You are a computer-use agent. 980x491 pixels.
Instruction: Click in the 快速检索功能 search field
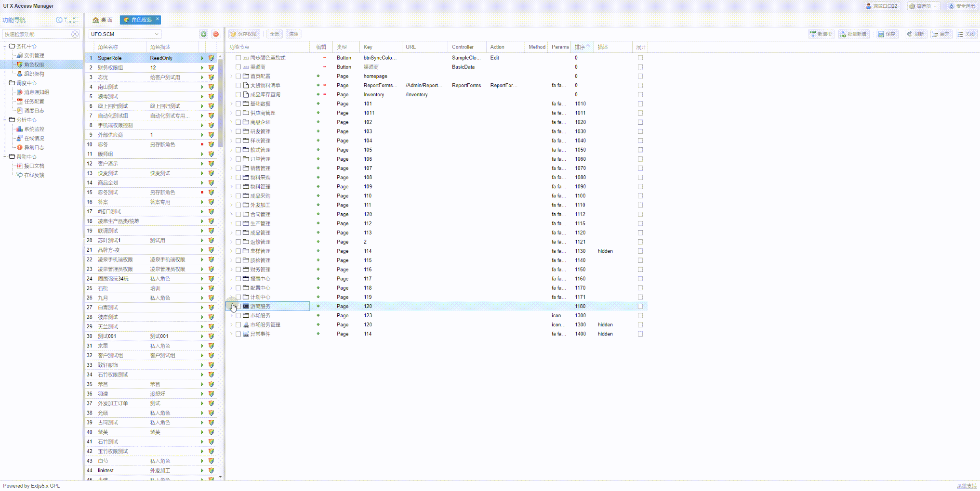coord(36,34)
